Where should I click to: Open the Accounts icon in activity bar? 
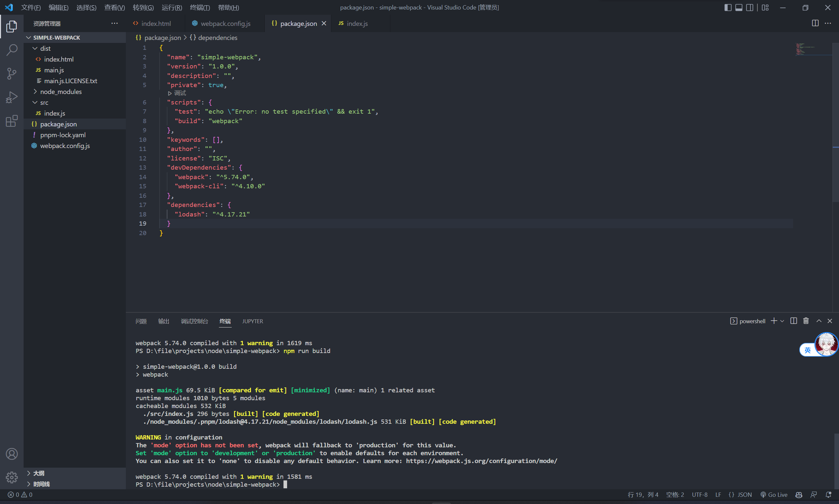pos(11,454)
